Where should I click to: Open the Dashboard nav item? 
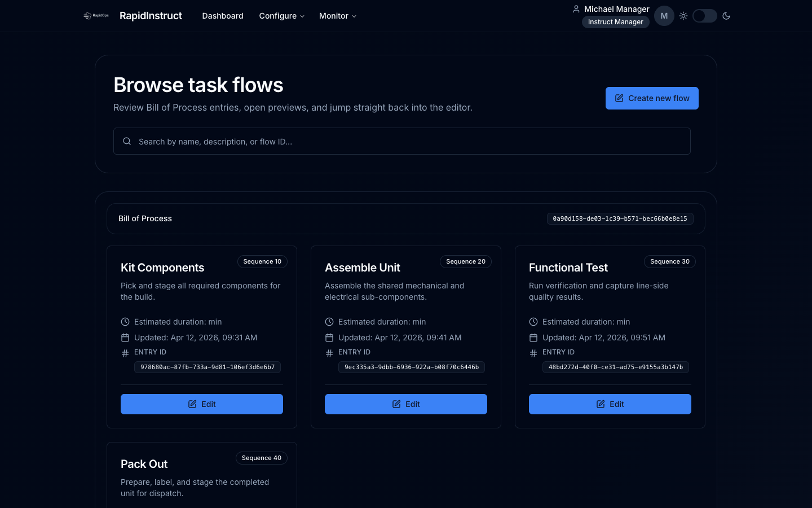pos(223,16)
